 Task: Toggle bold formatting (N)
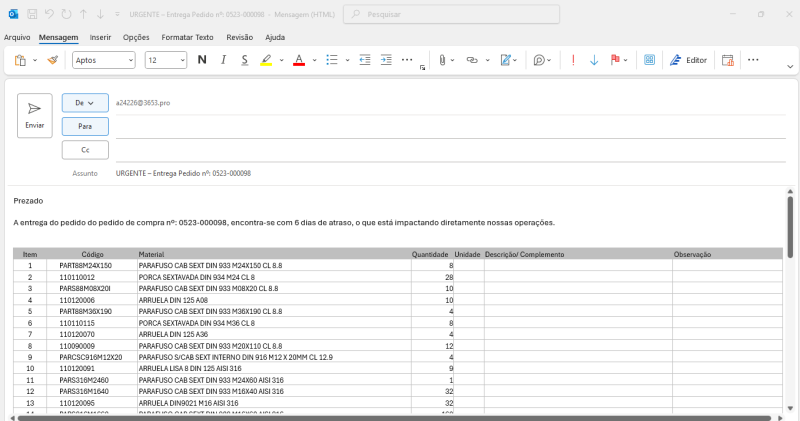(x=201, y=60)
